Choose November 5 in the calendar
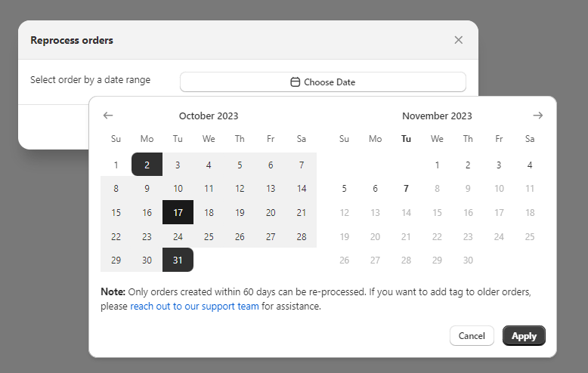The width and height of the screenshot is (588, 373). point(344,189)
